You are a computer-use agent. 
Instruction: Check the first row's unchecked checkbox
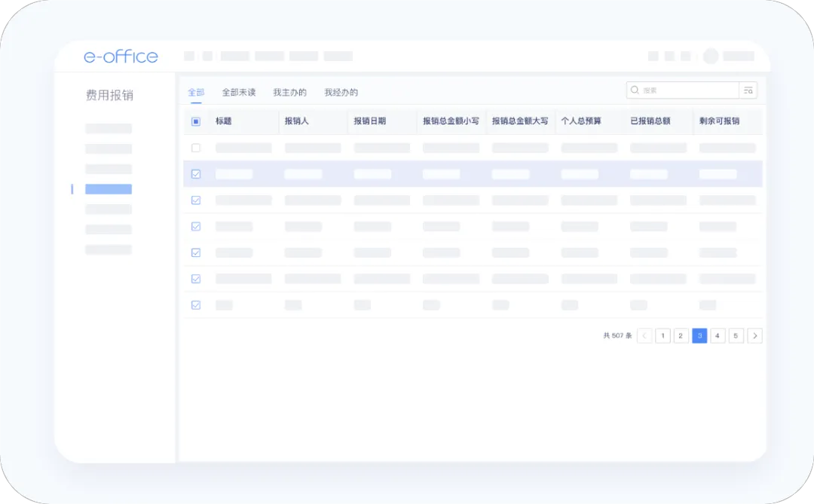point(196,148)
